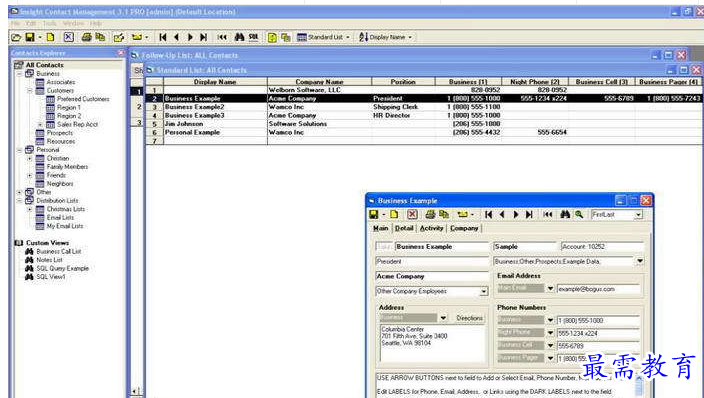Click the copy icon in Business Example window

pos(444,215)
